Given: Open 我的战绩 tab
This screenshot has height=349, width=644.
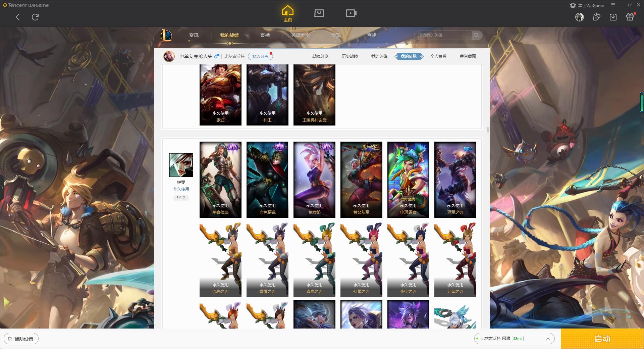Looking at the screenshot, I should tap(229, 35).
